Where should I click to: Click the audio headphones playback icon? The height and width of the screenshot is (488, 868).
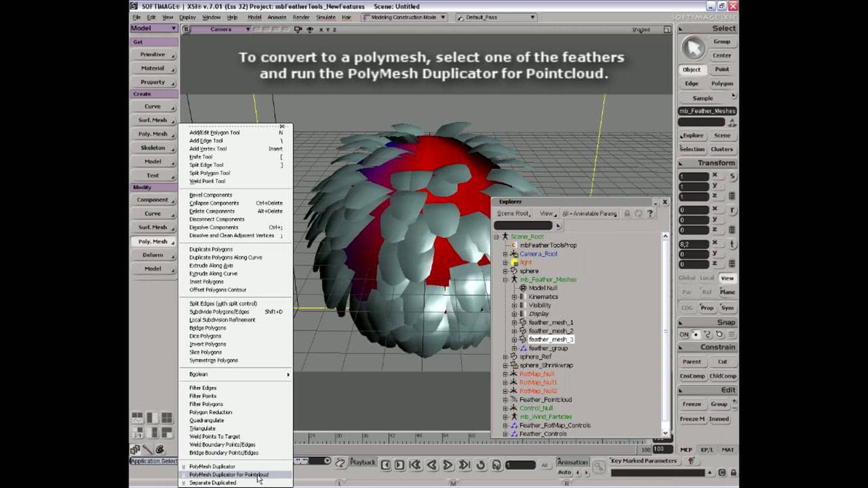coord(496,465)
